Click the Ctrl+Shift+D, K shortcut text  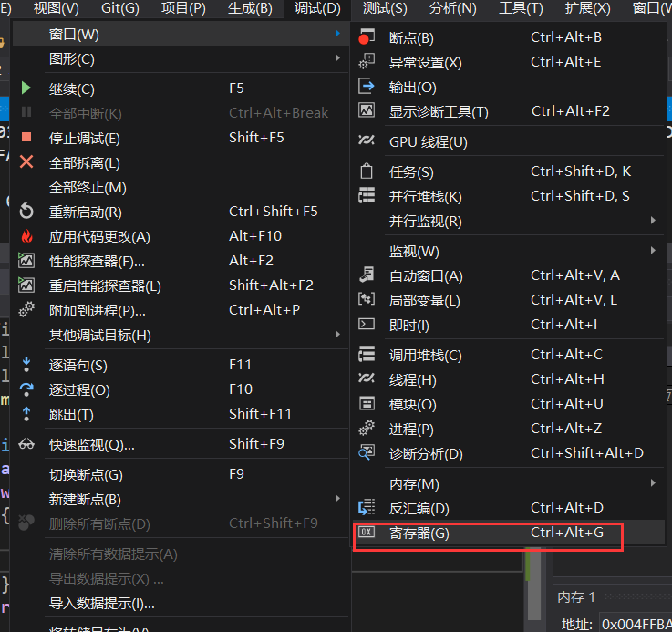[581, 171]
